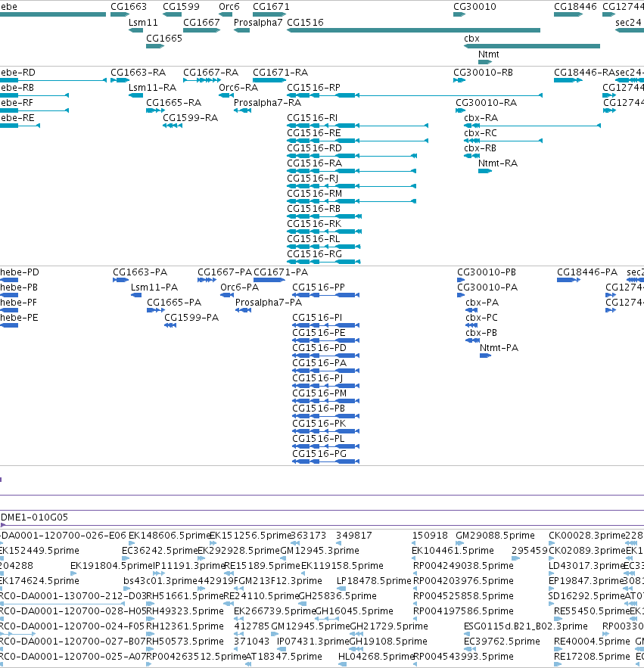This screenshot has height=668, width=644.
Task: Click EST ESG0115d.B21_B02.3prime label
Action: click(526, 626)
